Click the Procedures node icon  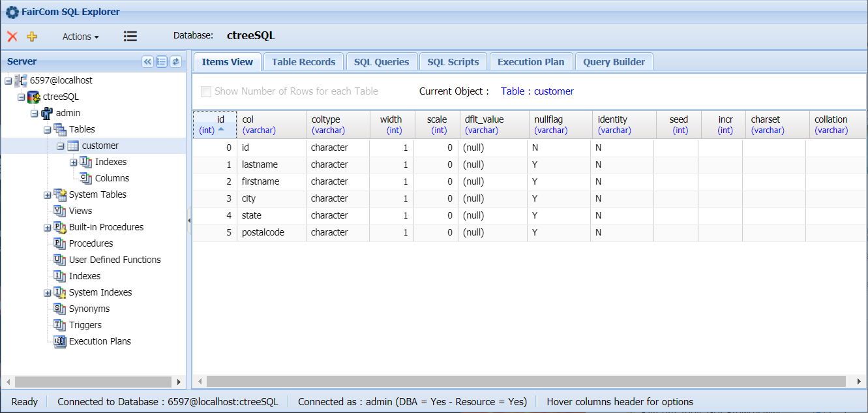point(60,243)
